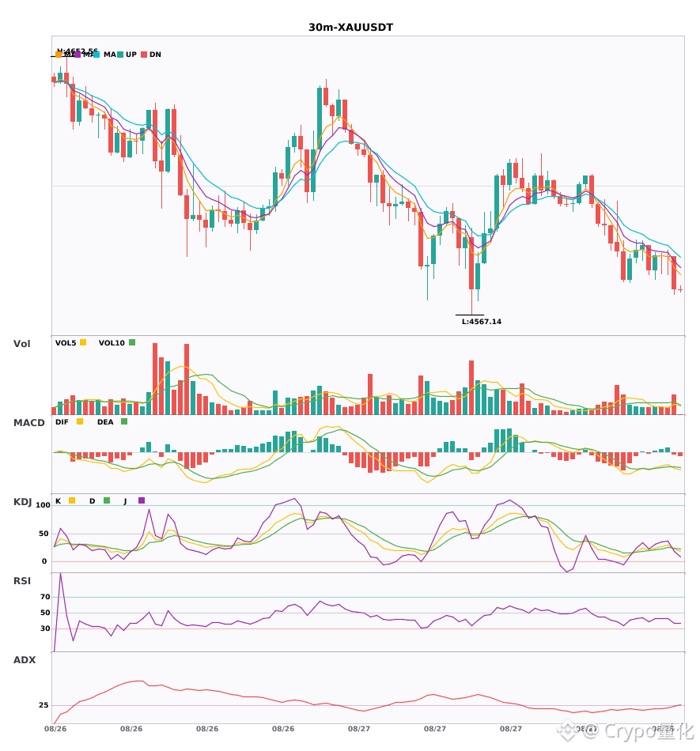Screen dimensions: 700x751
Task: Click the VOL10 legend text
Action: coord(112,343)
